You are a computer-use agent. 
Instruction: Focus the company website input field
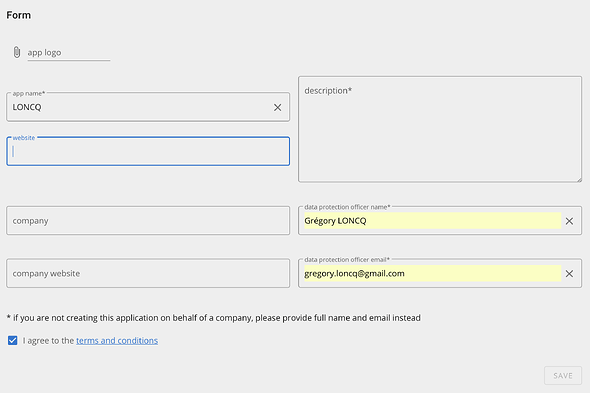(x=148, y=273)
